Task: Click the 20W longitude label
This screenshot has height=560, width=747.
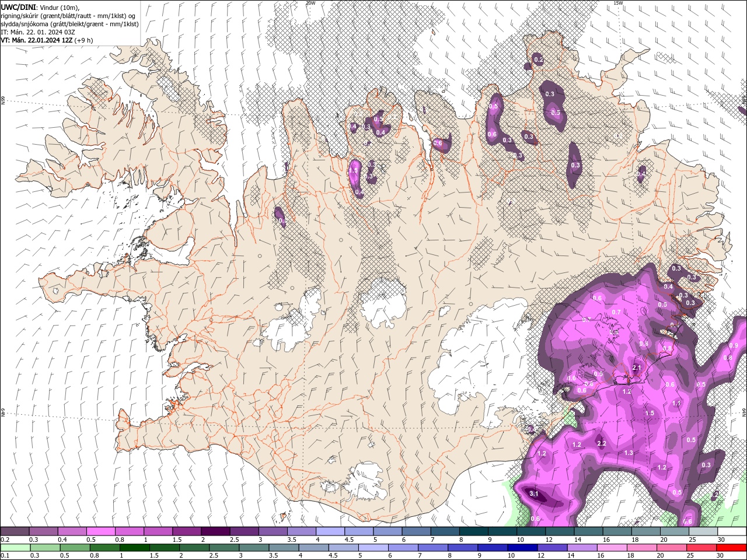Action: pyautogui.click(x=310, y=3)
